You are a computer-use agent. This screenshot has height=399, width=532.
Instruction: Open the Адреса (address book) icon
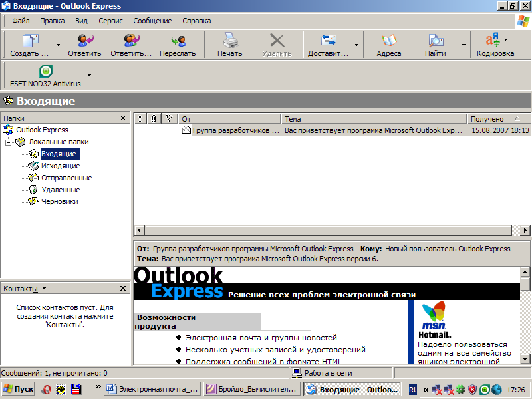[389, 41]
